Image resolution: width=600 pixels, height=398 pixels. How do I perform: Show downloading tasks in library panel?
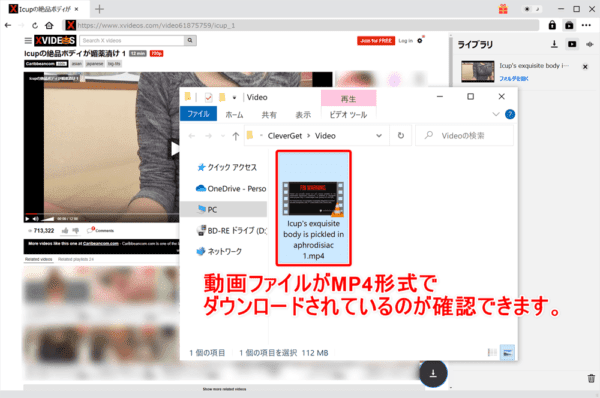pos(554,44)
